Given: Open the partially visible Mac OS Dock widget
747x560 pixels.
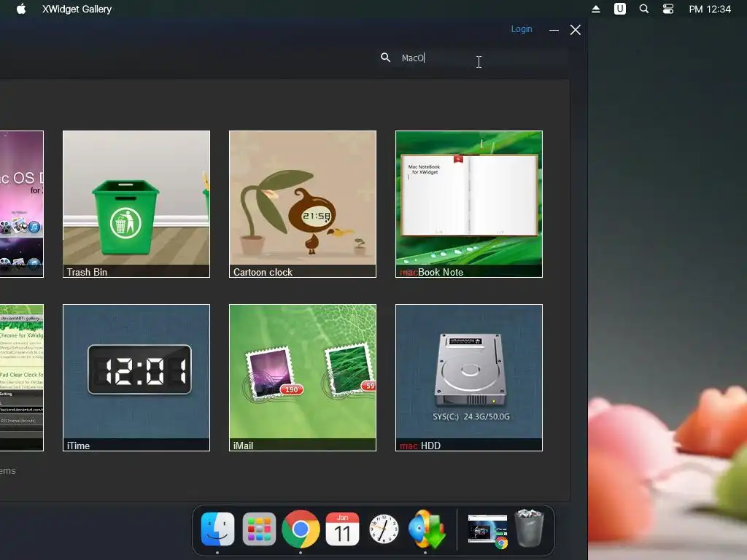Looking at the screenshot, I should pyautogui.click(x=21, y=204).
